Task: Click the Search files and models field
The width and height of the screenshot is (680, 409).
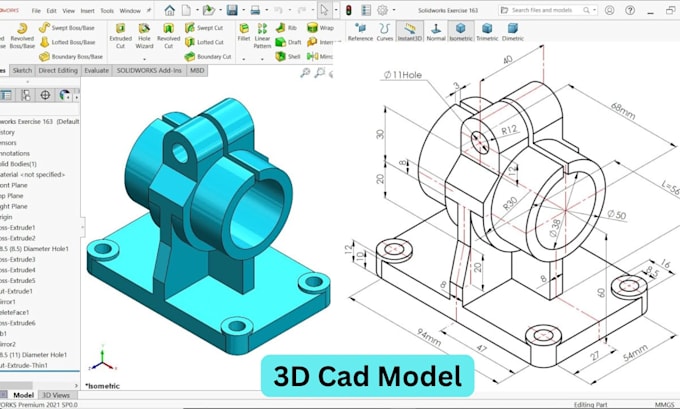Action: point(548,10)
